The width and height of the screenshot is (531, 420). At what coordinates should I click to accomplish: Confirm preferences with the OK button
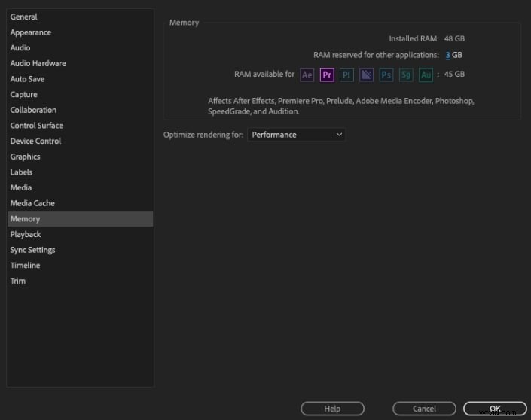[495, 409]
